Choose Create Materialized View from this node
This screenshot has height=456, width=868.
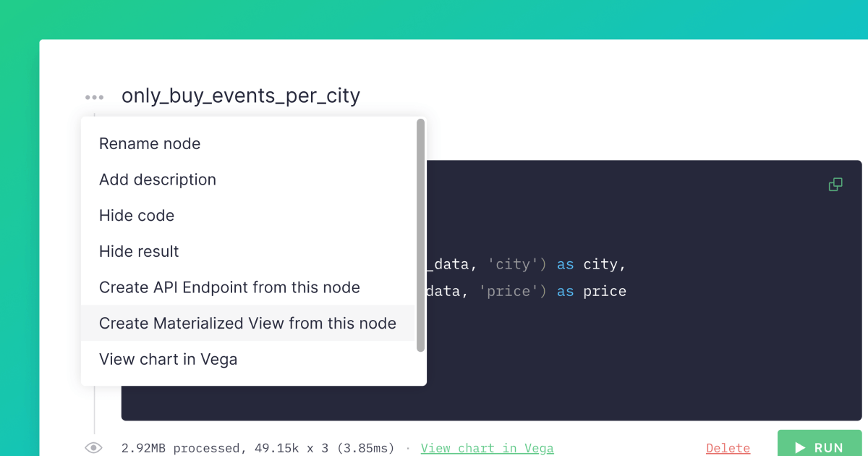248,323
